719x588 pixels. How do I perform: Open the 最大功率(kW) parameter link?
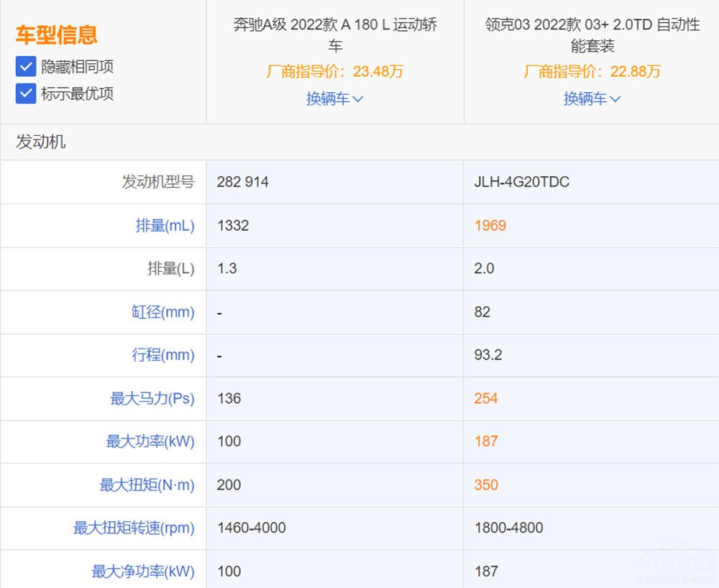point(150,441)
